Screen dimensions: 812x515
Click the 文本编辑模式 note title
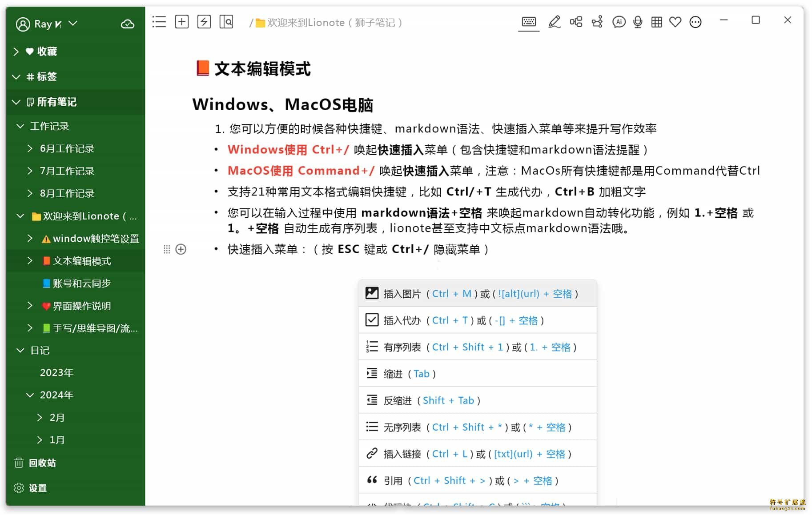[x=262, y=69]
